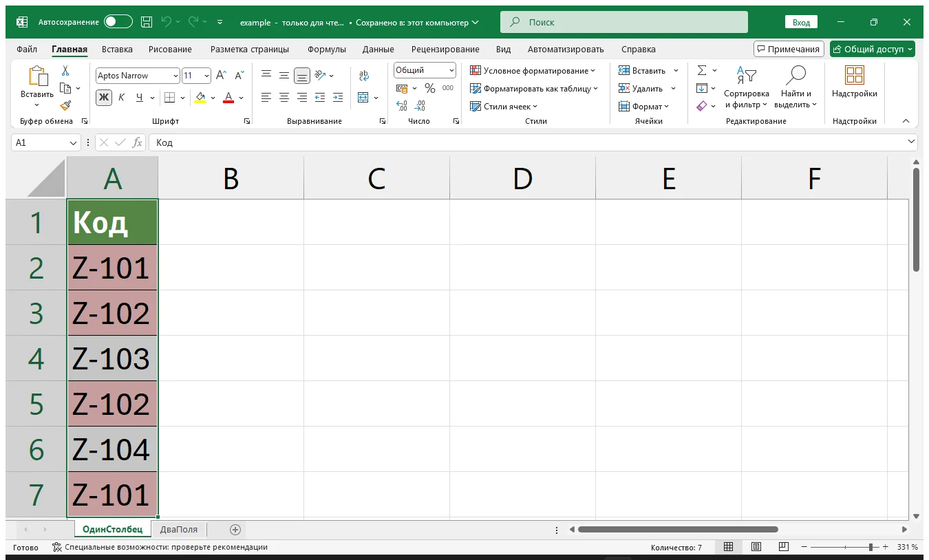Click in the Поиск search box

point(624,22)
